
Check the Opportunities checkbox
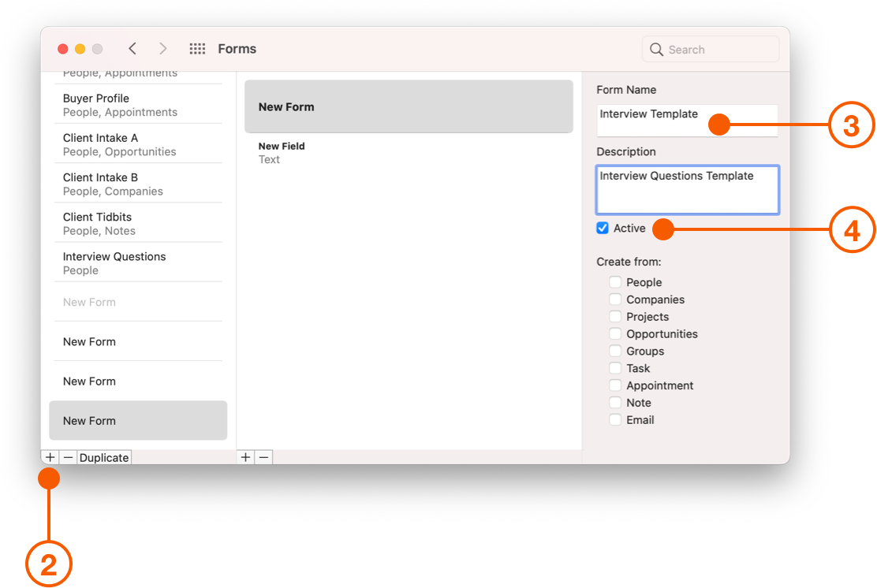point(615,333)
